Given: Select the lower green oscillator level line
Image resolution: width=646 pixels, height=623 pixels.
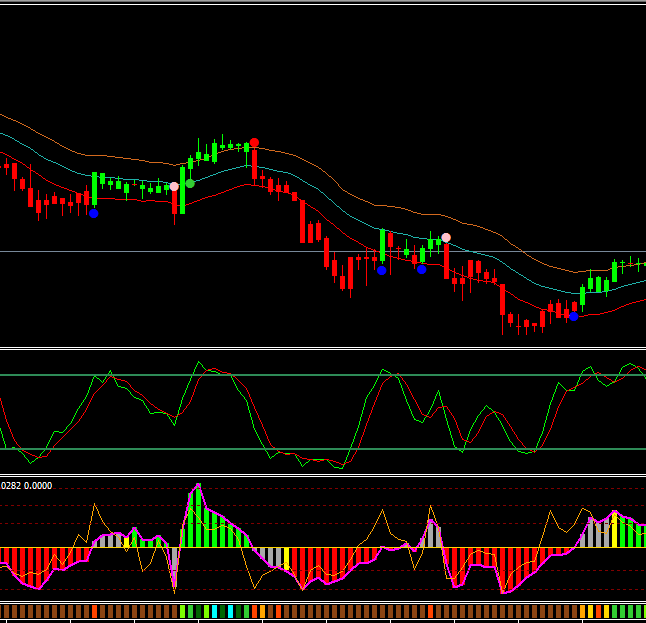Looking at the screenshot, I should tap(323, 449).
